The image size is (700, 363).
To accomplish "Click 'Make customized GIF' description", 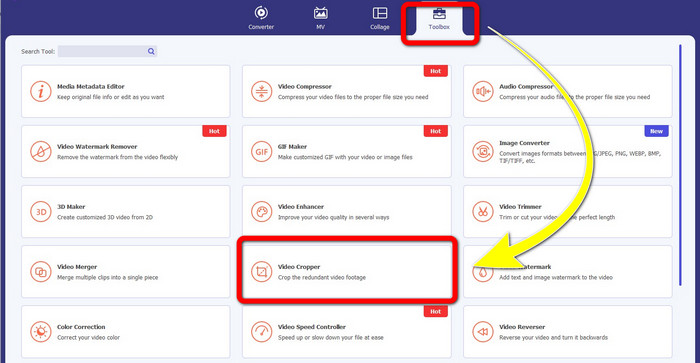I will tap(345, 157).
